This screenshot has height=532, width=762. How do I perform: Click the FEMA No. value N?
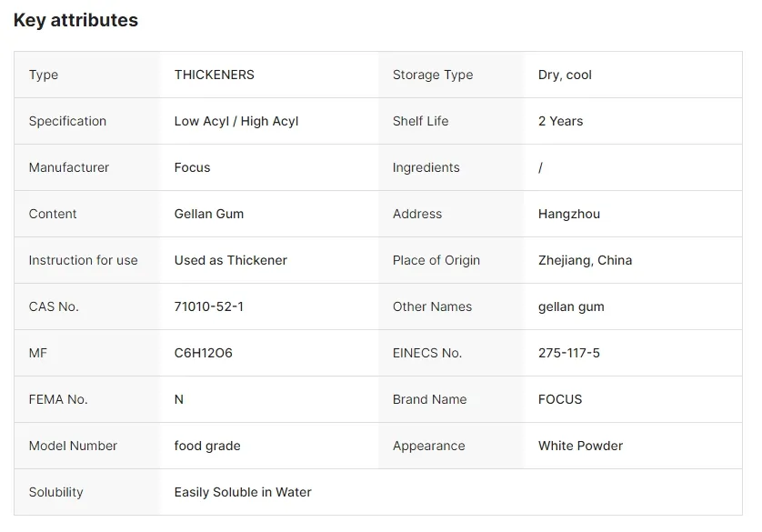coord(179,399)
